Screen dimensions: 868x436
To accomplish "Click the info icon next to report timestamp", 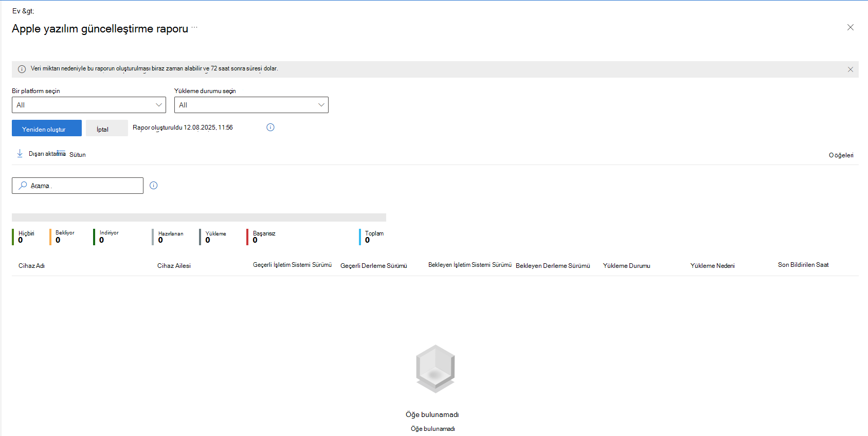I will [x=270, y=128].
